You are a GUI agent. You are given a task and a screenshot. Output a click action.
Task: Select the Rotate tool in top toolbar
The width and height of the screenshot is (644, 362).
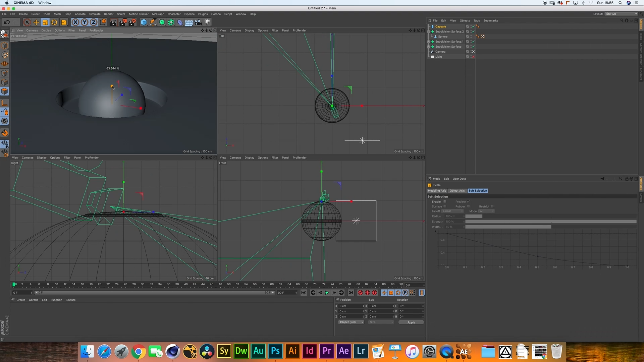point(54,22)
